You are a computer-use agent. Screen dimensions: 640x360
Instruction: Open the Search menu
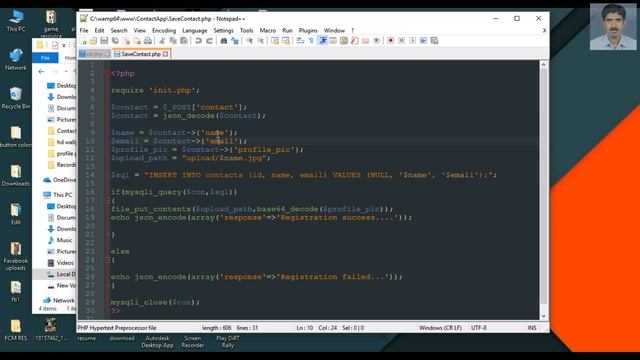click(119, 31)
